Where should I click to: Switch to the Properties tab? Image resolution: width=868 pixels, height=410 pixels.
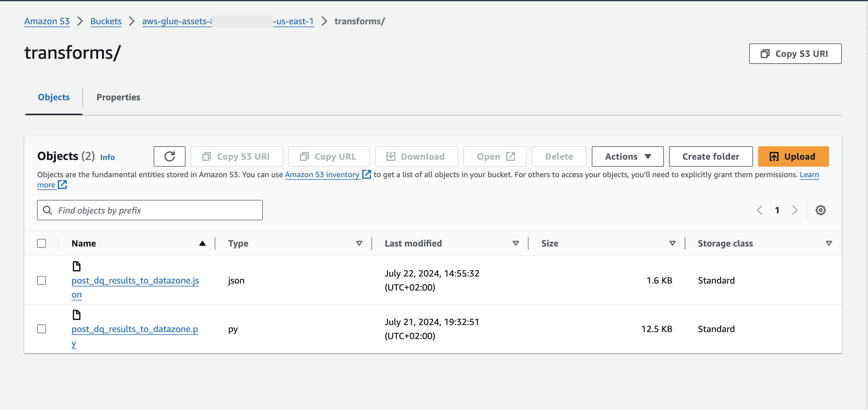click(x=118, y=97)
